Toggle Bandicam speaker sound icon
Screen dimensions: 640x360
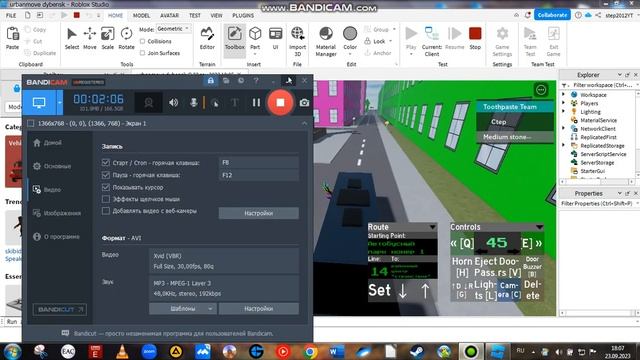pos(173,102)
